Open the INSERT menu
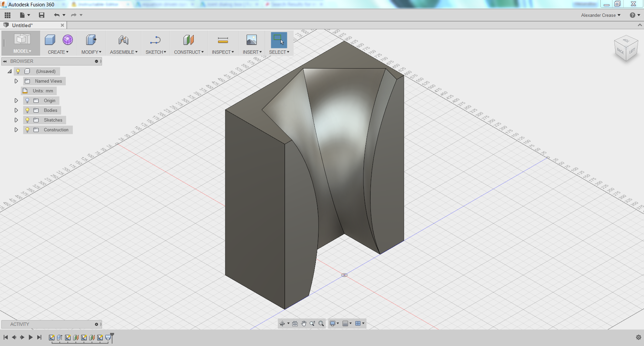 point(252,52)
